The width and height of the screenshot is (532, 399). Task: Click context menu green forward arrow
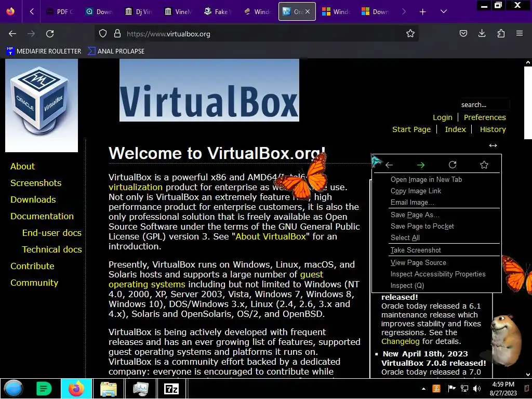click(x=421, y=165)
